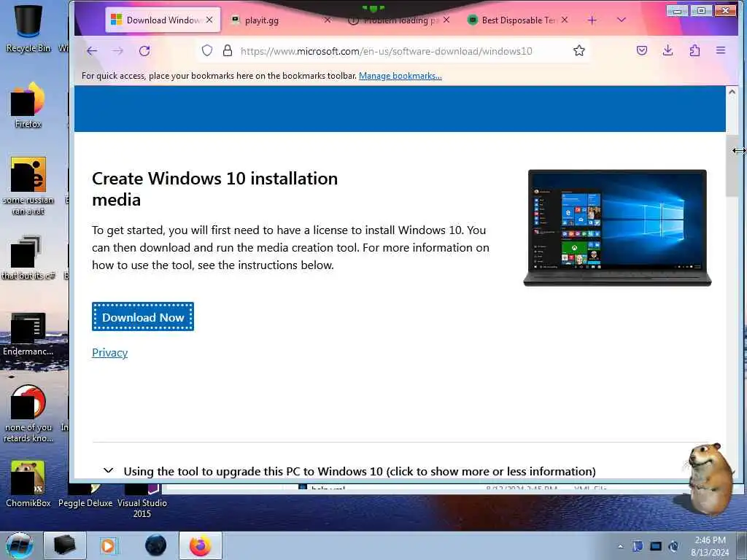Switch to the Best Disposable Temp tab
The width and height of the screenshot is (747, 560).
517,20
